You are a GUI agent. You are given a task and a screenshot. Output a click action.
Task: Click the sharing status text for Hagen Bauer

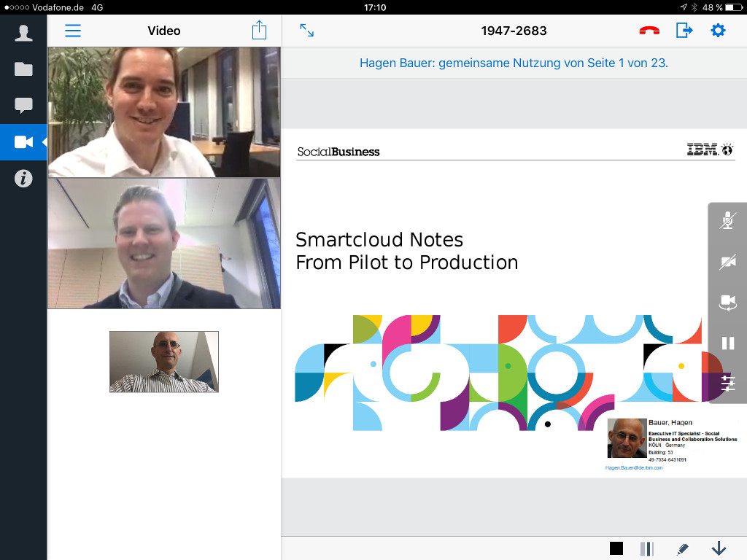coord(514,63)
